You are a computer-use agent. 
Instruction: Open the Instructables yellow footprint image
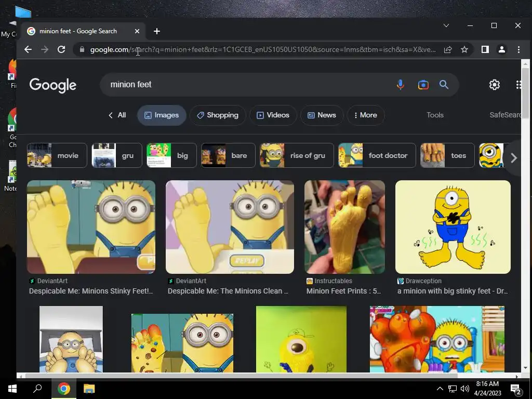tap(345, 227)
